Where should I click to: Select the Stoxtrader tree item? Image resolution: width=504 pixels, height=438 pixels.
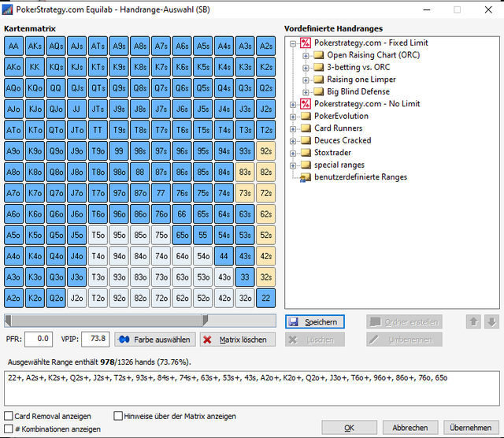[332, 153]
